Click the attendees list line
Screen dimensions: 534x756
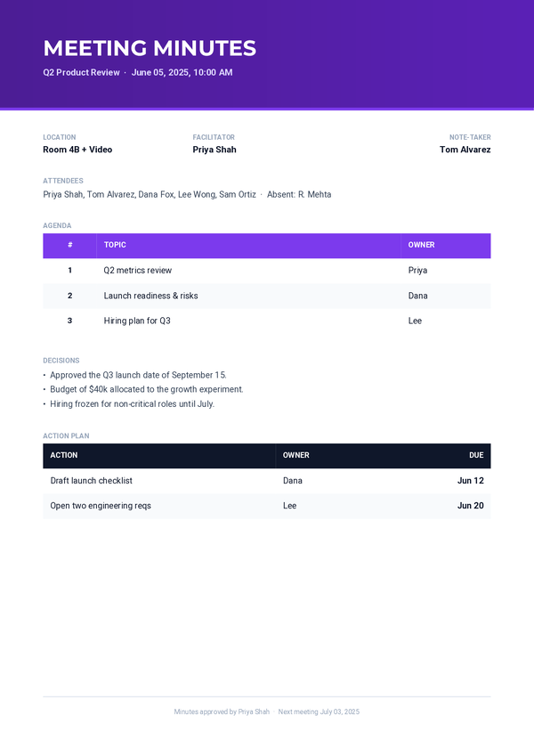coord(187,194)
